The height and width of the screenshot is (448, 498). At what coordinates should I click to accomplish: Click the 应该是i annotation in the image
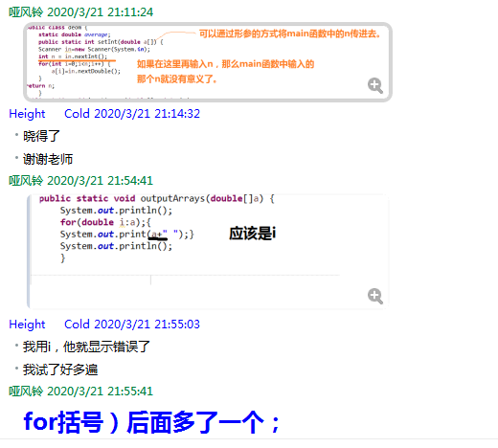tap(253, 234)
